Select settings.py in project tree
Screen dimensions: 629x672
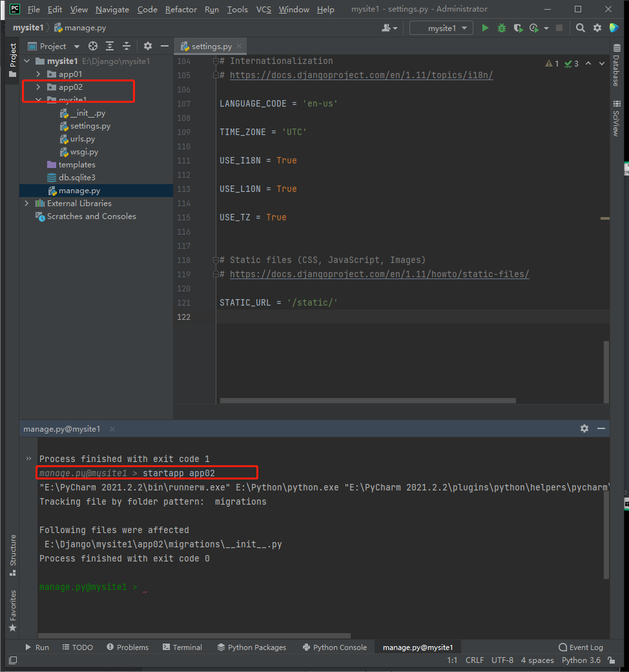pos(90,126)
